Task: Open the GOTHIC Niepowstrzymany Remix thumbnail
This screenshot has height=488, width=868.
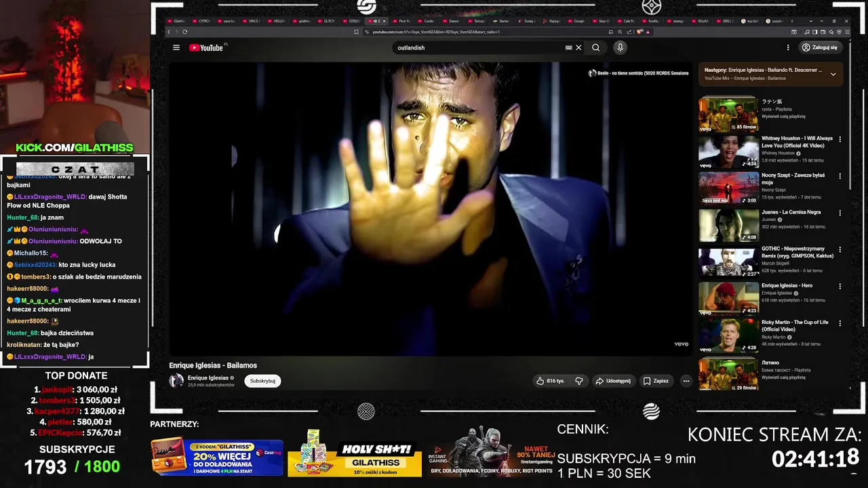Action: coord(728,262)
